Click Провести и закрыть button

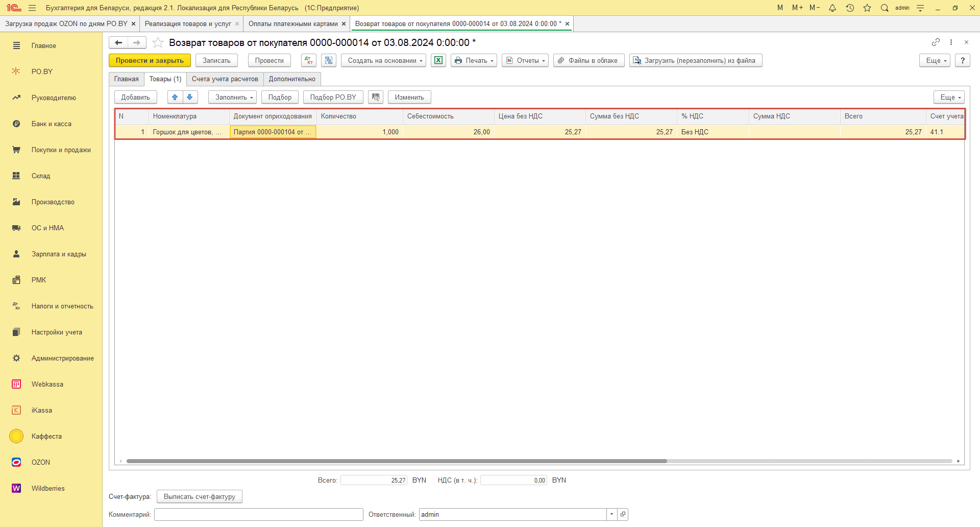click(x=150, y=60)
